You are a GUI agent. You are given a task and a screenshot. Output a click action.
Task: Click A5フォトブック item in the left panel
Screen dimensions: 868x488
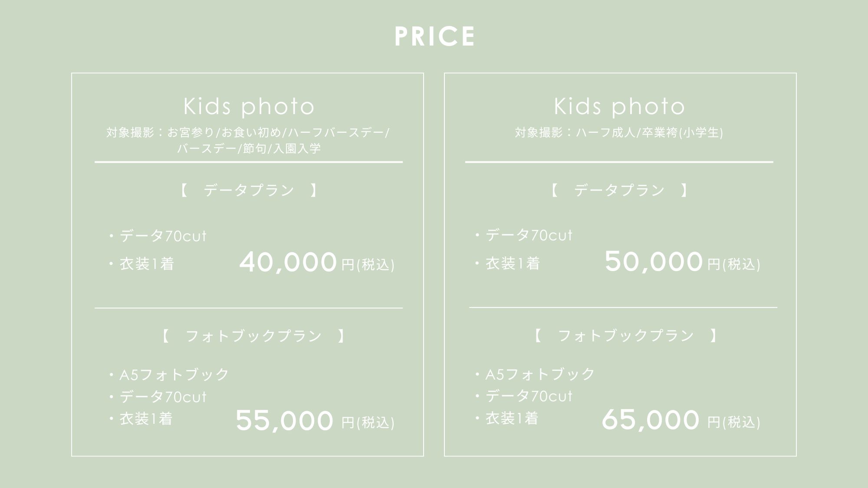(174, 374)
